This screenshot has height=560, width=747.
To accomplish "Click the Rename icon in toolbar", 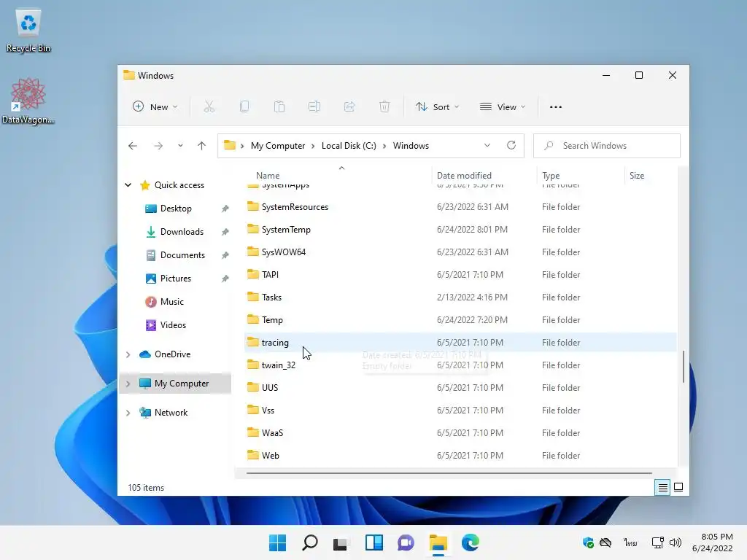I will [x=314, y=106].
